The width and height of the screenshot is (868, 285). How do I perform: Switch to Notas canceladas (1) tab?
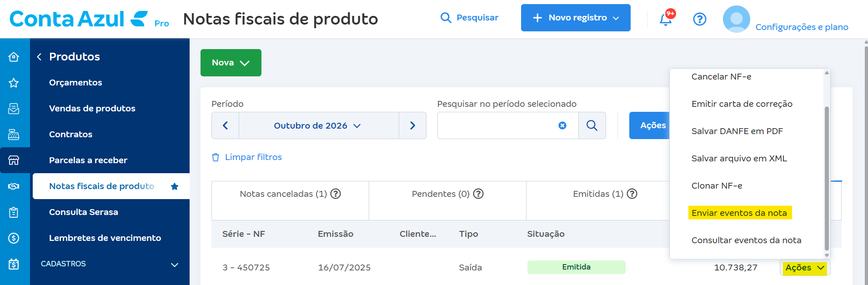tap(290, 200)
